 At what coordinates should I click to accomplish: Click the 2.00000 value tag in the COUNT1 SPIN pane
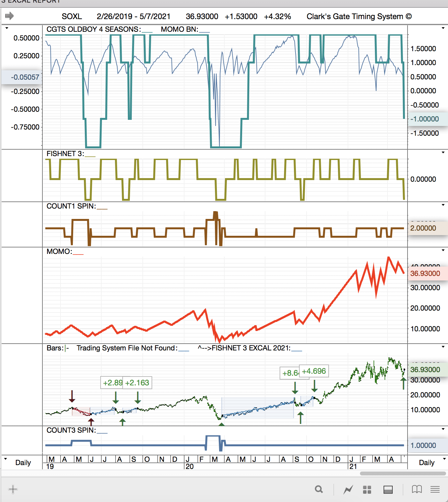pyautogui.click(x=427, y=228)
